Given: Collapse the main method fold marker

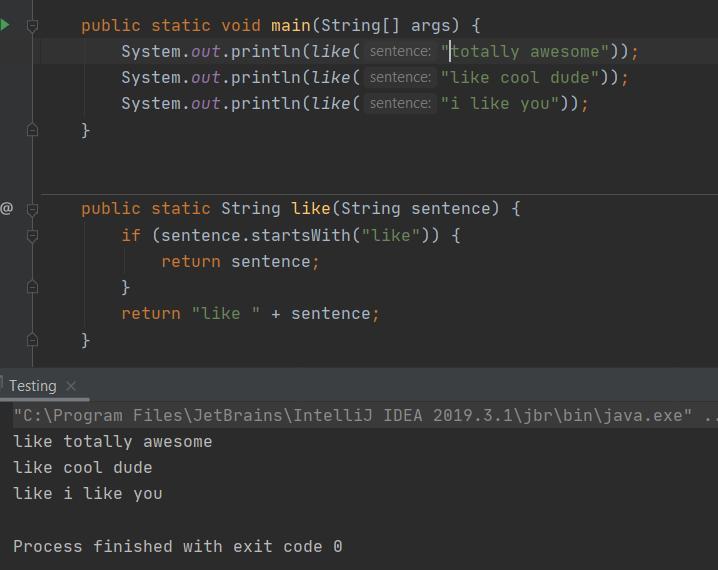Looking at the screenshot, I should (32, 26).
